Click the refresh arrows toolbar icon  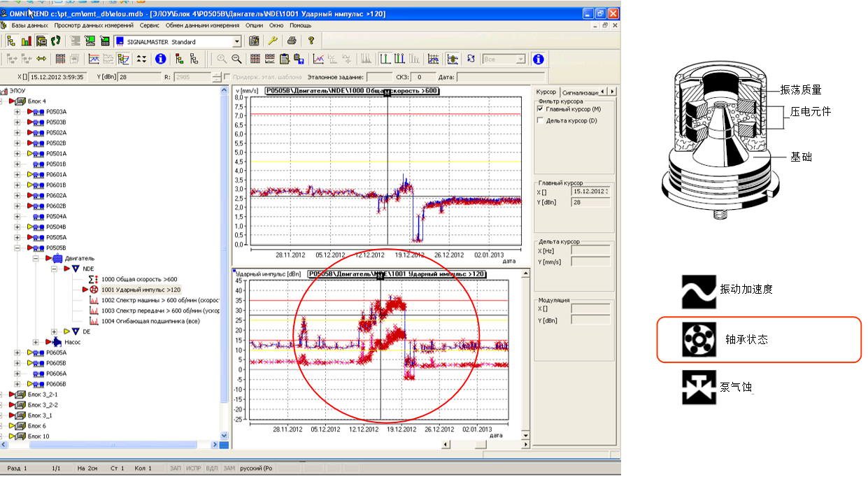click(x=471, y=59)
